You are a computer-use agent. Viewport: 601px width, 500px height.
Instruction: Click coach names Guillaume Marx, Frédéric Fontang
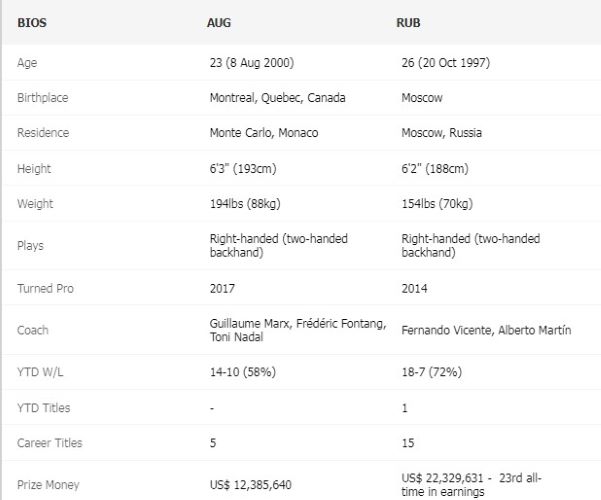click(x=296, y=324)
